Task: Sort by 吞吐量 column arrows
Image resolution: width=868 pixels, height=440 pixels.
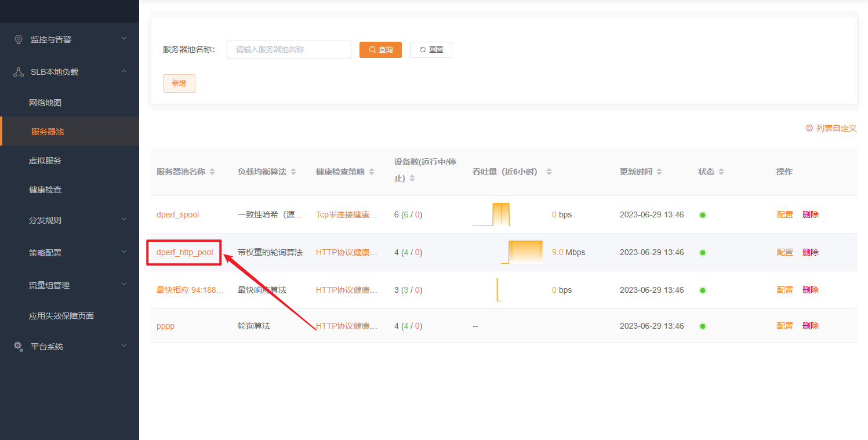Action: point(549,172)
